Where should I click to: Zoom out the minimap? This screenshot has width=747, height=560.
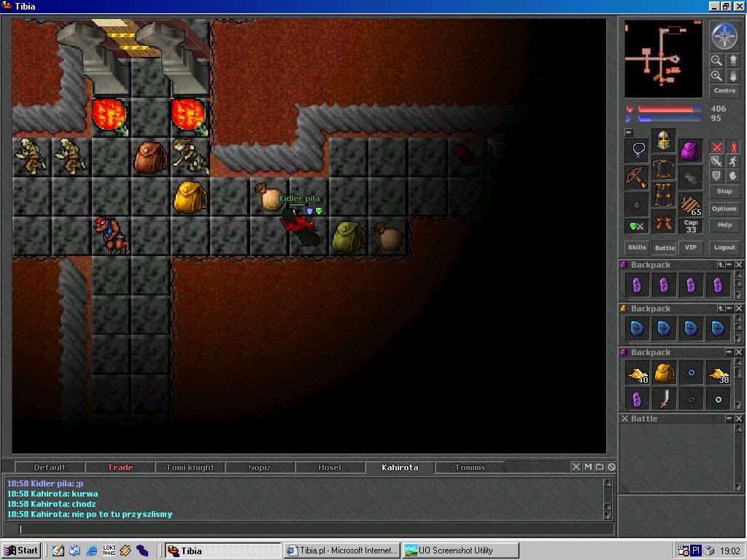click(x=716, y=61)
